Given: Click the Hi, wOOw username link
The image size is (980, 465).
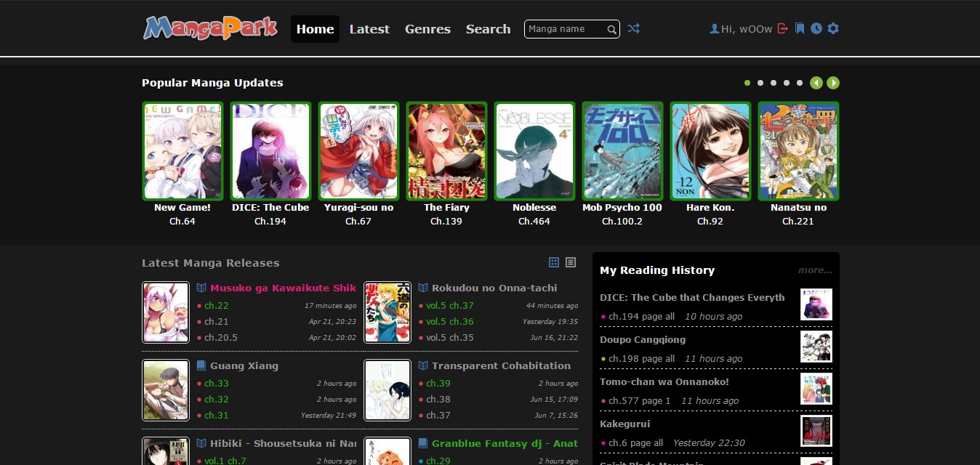Looking at the screenshot, I should pyautogui.click(x=747, y=29).
